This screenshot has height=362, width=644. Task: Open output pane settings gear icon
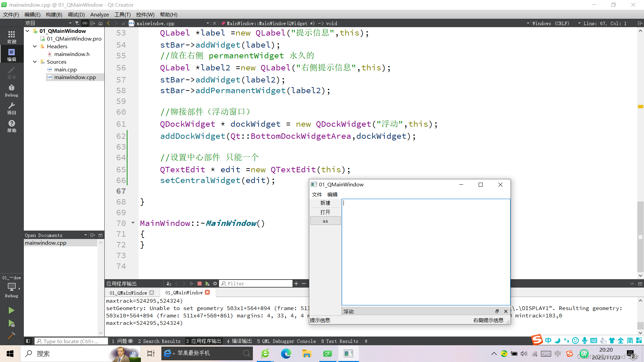[215, 284]
